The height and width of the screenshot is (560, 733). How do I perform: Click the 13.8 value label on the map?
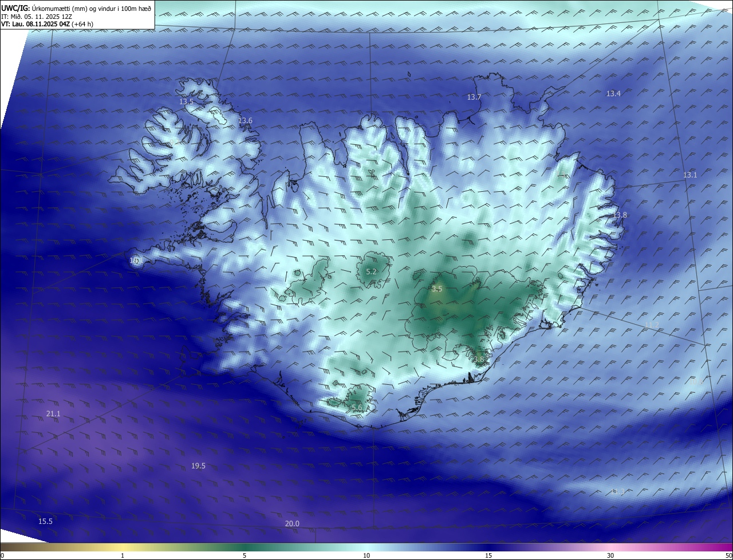pos(620,215)
